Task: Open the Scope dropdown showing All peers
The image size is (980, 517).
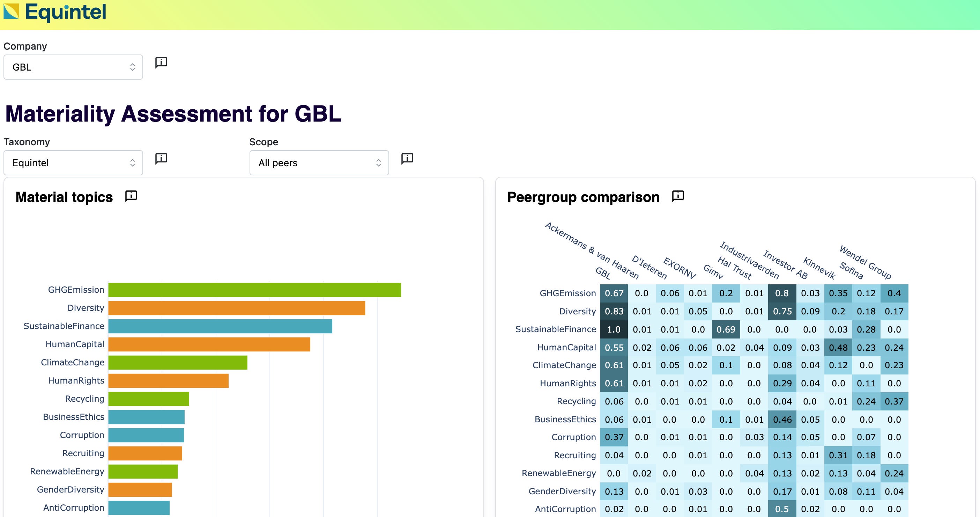Action: (x=319, y=163)
